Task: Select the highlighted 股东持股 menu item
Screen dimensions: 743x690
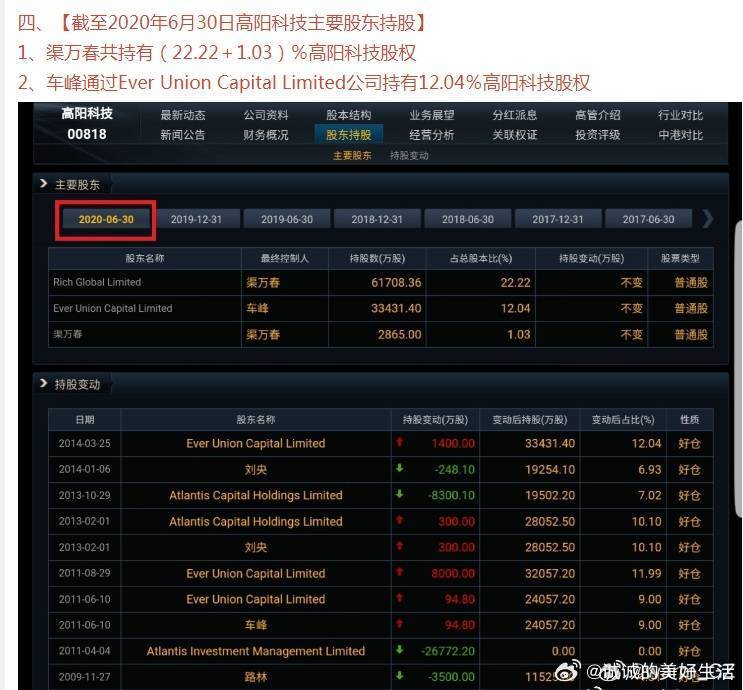Action: tap(349, 135)
